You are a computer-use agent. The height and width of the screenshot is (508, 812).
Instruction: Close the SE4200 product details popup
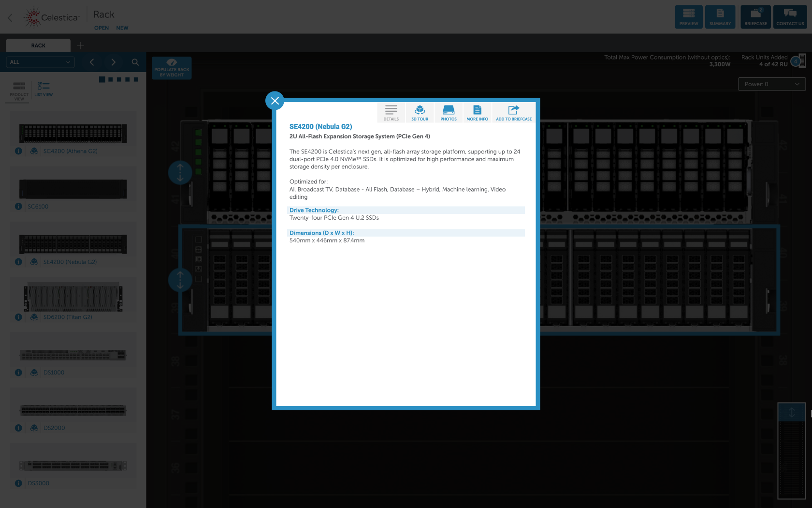tap(275, 101)
